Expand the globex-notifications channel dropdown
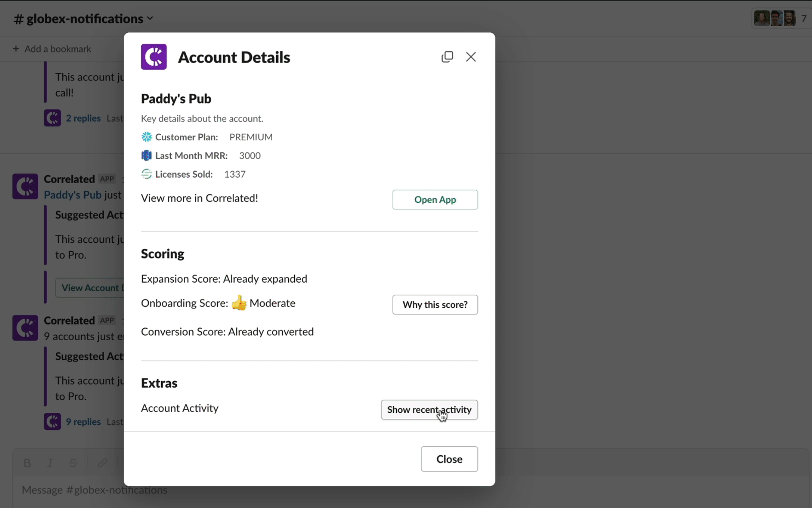 coord(150,18)
